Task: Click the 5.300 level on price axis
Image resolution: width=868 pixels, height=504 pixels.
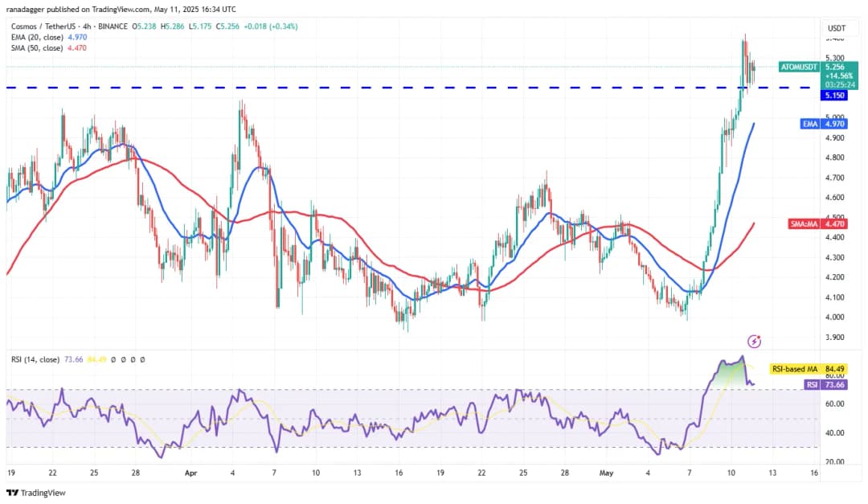Action: (x=834, y=58)
